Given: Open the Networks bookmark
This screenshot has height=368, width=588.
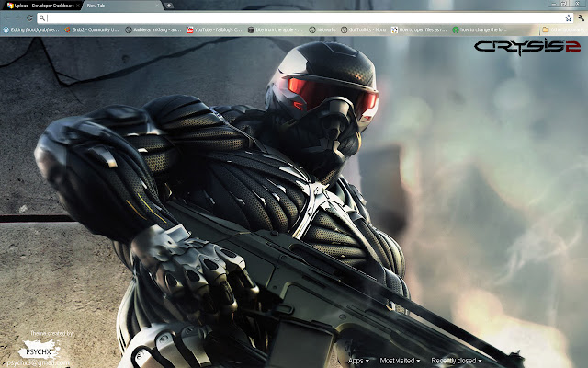Looking at the screenshot, I should (x=322, y=29).
